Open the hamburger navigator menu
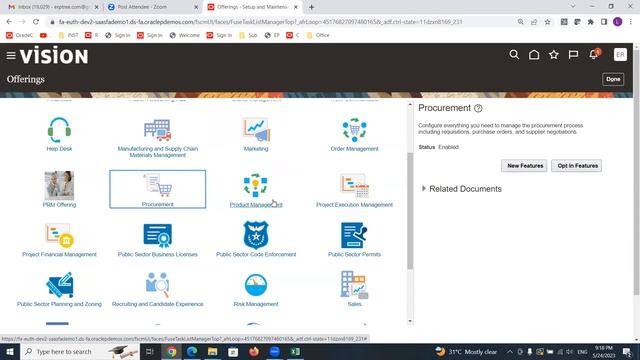 [11, 55]
